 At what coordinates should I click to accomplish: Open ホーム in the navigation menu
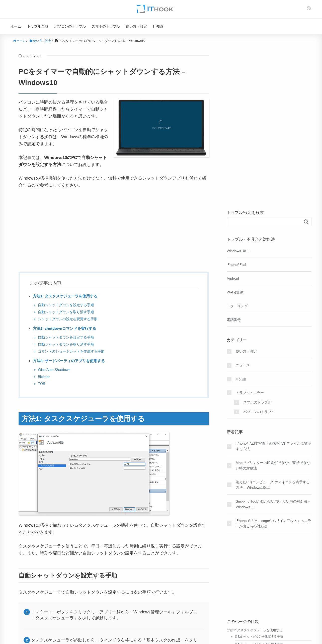tap(16, 26)
